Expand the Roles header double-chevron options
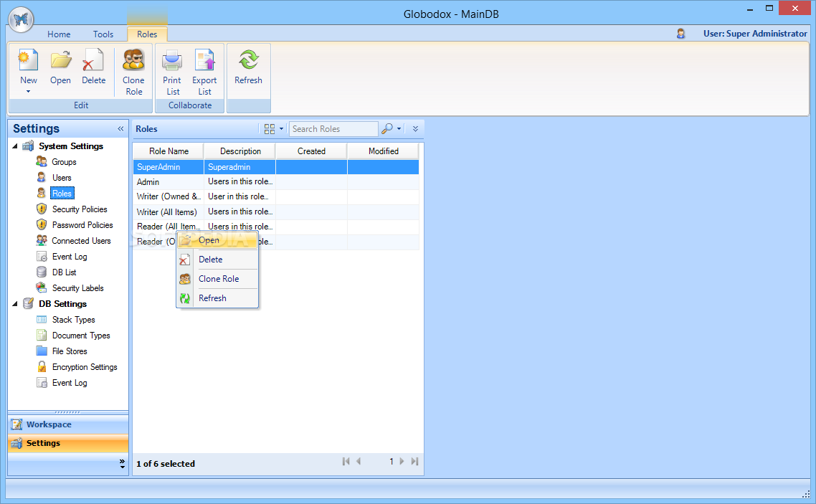The width and height of the screenshot is (816, 504). [415, 128]
